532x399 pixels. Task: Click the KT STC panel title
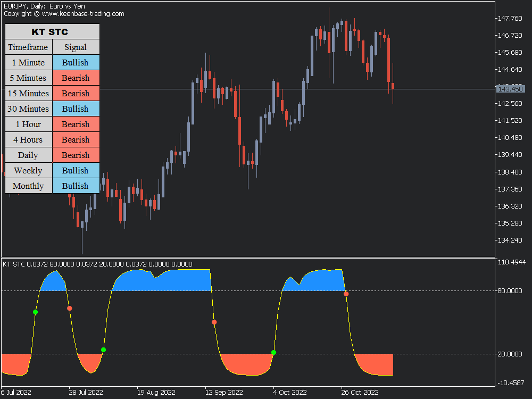[x=52, y=31]
